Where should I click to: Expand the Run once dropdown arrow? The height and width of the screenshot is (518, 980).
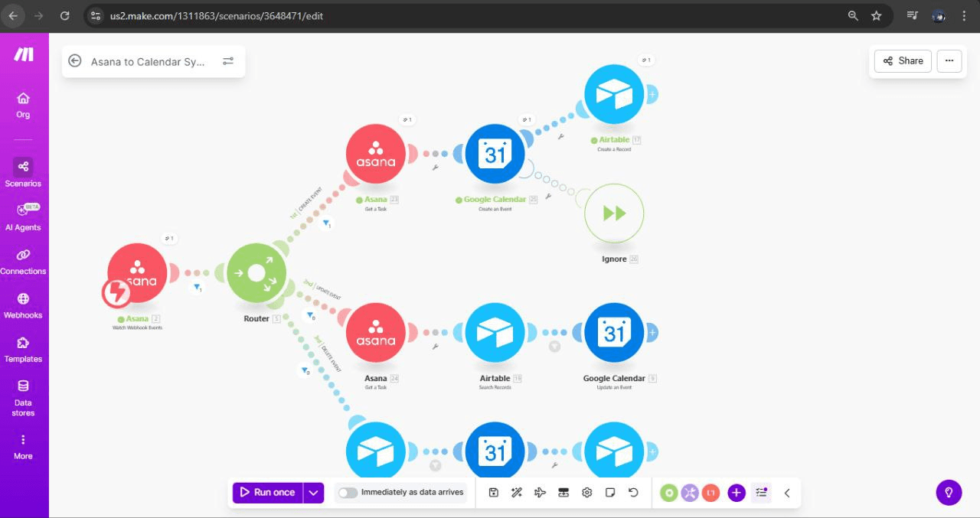pyautogui.click(x=314, y=493)
